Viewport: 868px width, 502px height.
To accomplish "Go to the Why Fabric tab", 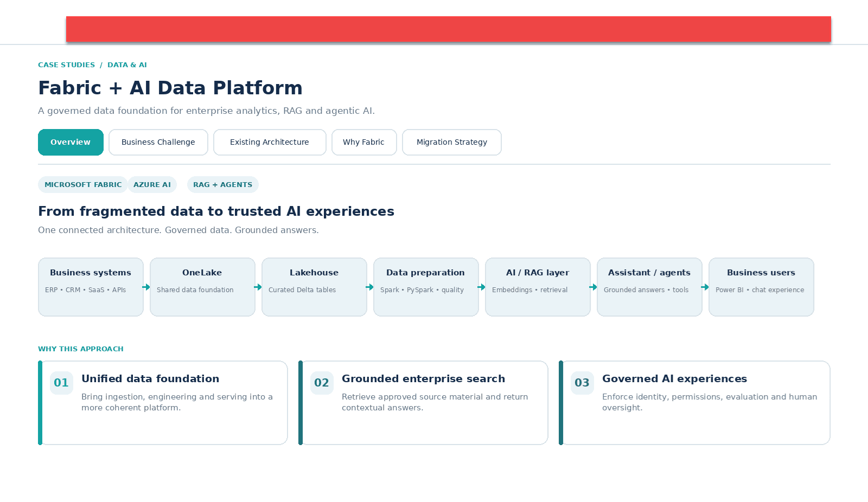I will [364, 142].
